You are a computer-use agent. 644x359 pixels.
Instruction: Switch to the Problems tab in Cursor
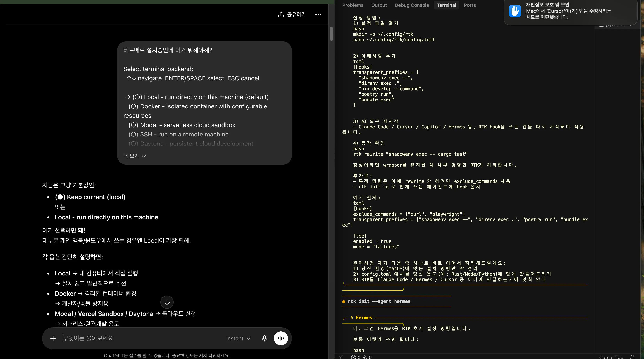353,5
